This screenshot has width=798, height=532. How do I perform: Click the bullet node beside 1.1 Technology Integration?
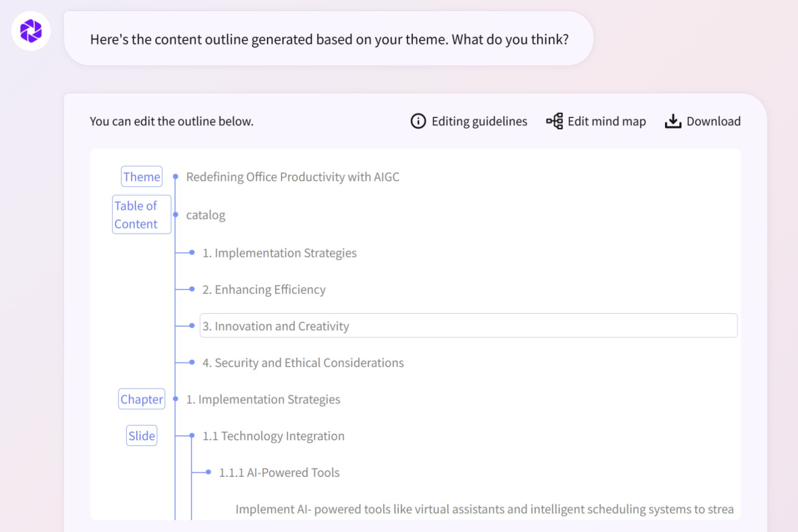tap(192, 435)
